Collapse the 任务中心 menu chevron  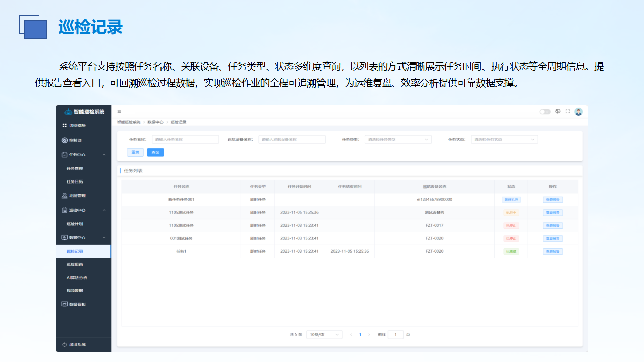pos(104,155)
